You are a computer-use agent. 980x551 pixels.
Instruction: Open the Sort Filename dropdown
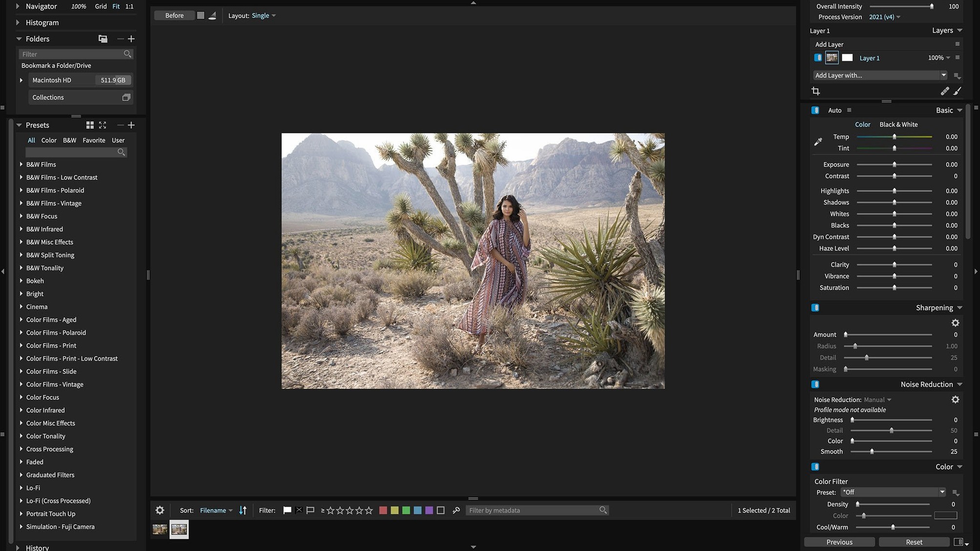(216, 510)
